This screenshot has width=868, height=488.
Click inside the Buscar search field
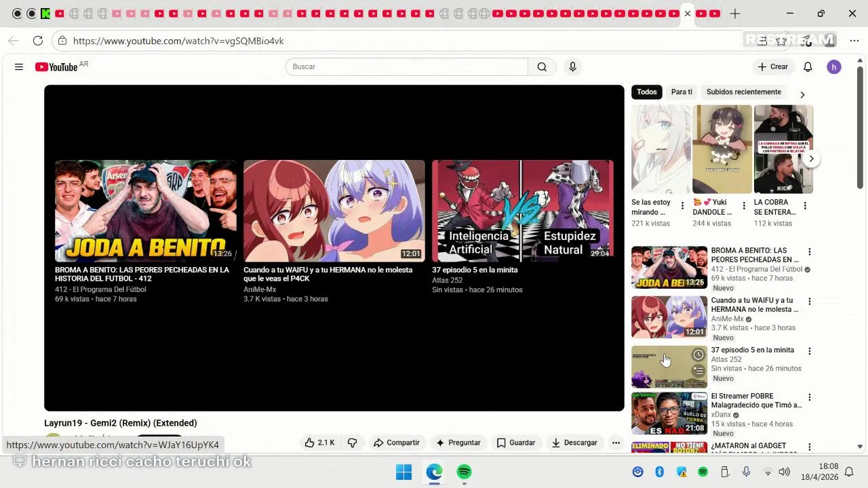[407, 66]
